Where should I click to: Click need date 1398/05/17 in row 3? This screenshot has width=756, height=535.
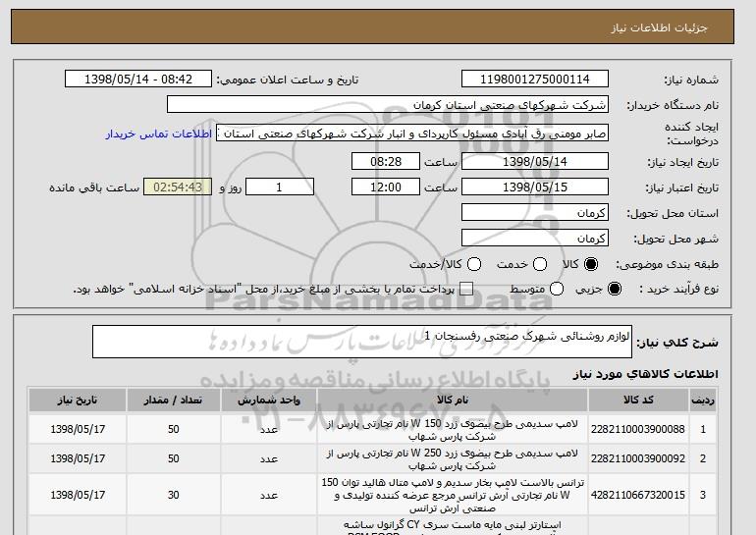(78, 495)
